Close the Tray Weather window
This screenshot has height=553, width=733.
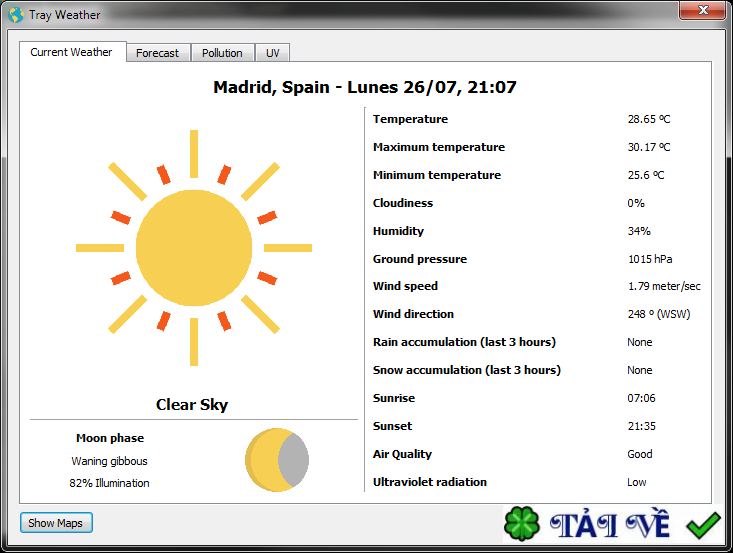click(x=702, y=10)
